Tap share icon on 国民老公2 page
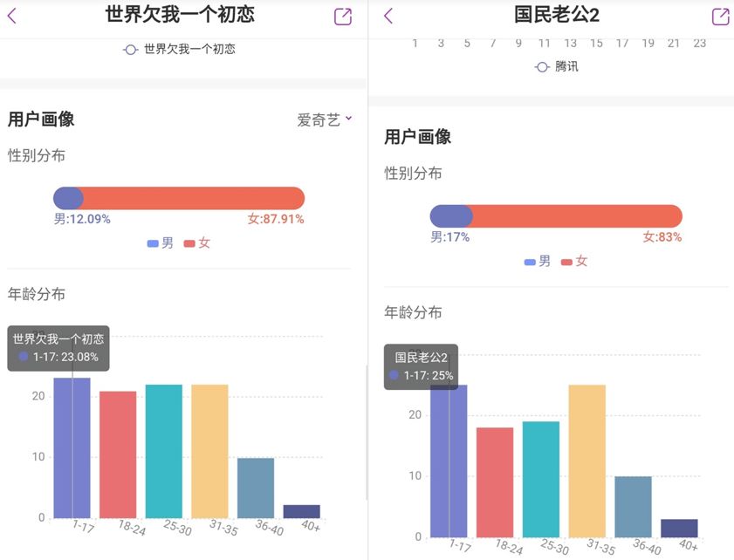This screenshot has height=560, width=734. point(720,17)
